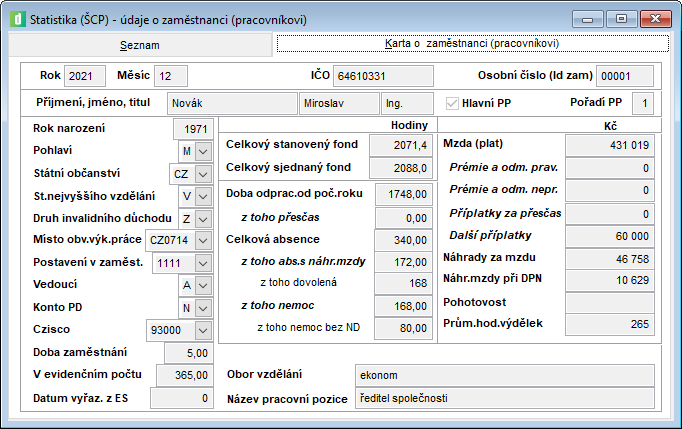Click the Hodiny column header

[409, 125]
